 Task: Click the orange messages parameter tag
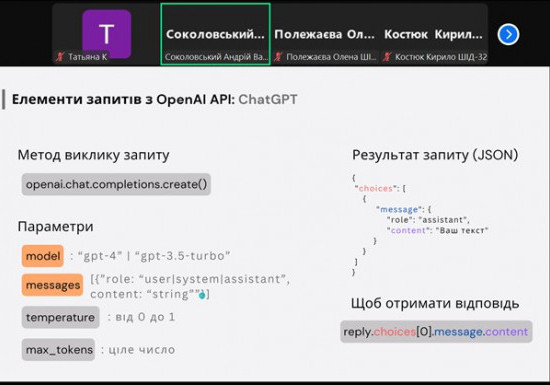coord(53,285)
